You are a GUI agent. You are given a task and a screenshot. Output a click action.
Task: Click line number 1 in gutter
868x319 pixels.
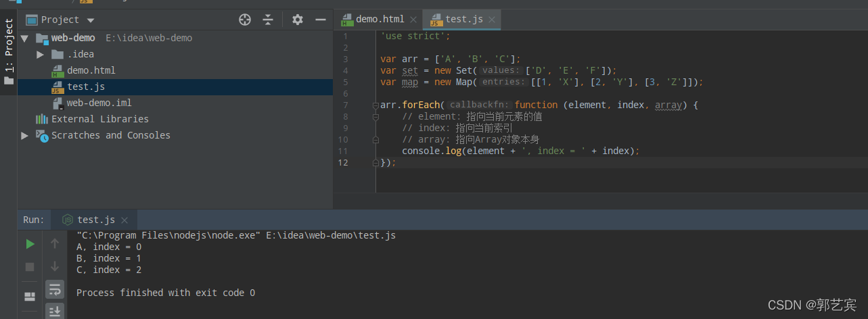[x=345, y=36]
